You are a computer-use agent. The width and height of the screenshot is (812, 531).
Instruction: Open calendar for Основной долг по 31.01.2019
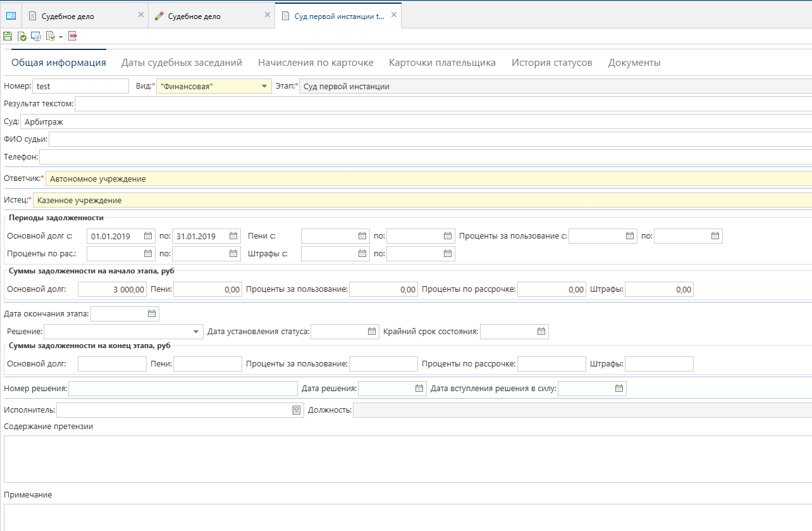233,236
